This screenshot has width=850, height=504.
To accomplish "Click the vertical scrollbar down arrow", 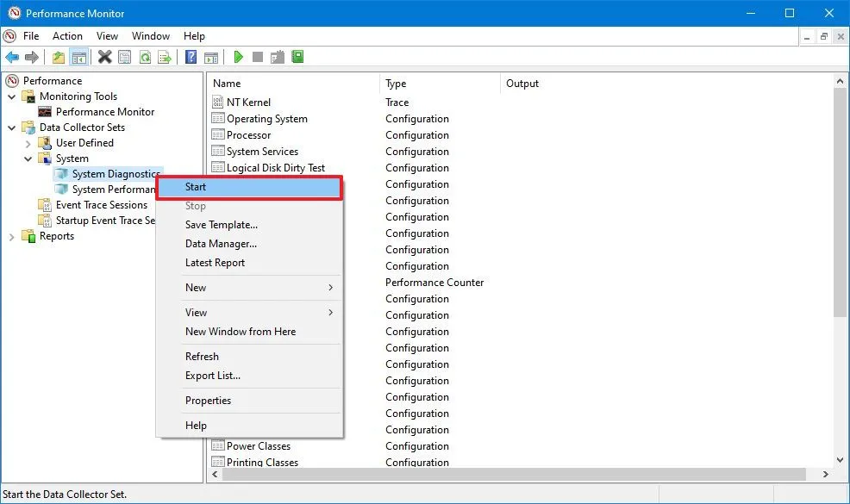I will [x=841, y=461].
